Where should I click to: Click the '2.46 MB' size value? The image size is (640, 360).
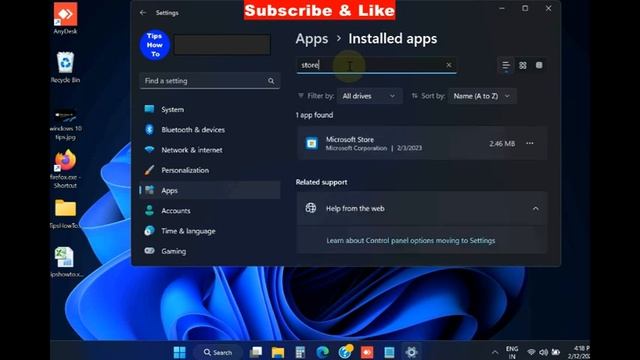(x=502, y=144)
